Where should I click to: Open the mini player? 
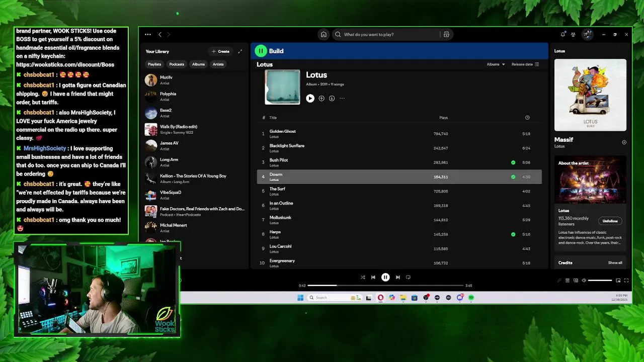point(618,281)
